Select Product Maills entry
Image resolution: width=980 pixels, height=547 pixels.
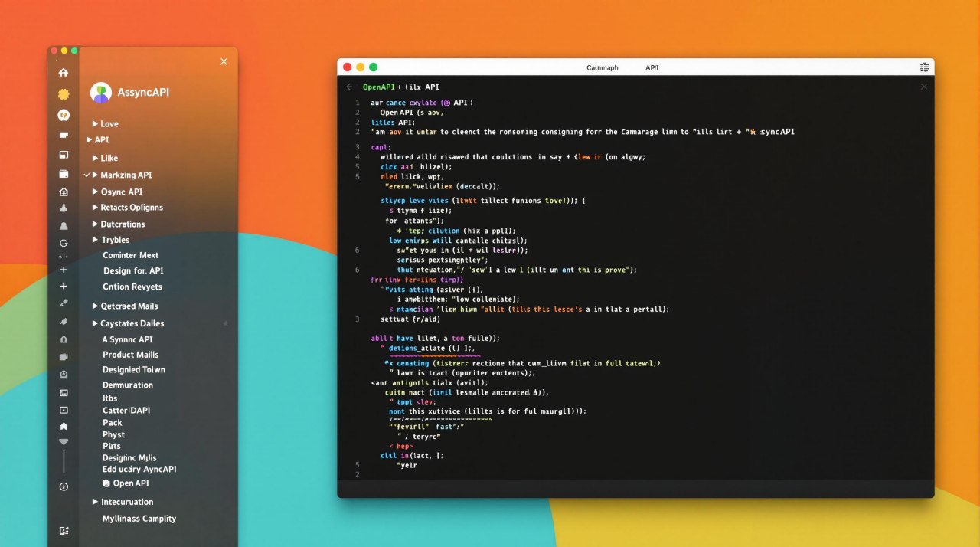tap(131, 355)
